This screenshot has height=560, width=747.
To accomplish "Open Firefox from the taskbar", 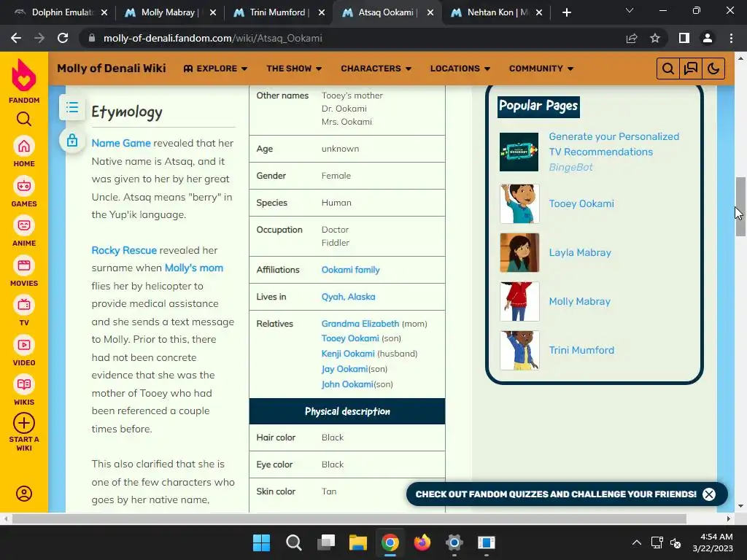I will [422, 542].
